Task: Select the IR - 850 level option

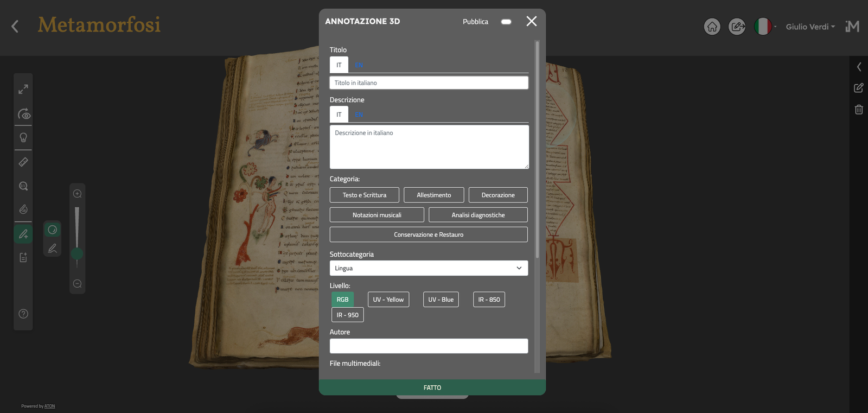Action: coord(489,300)
